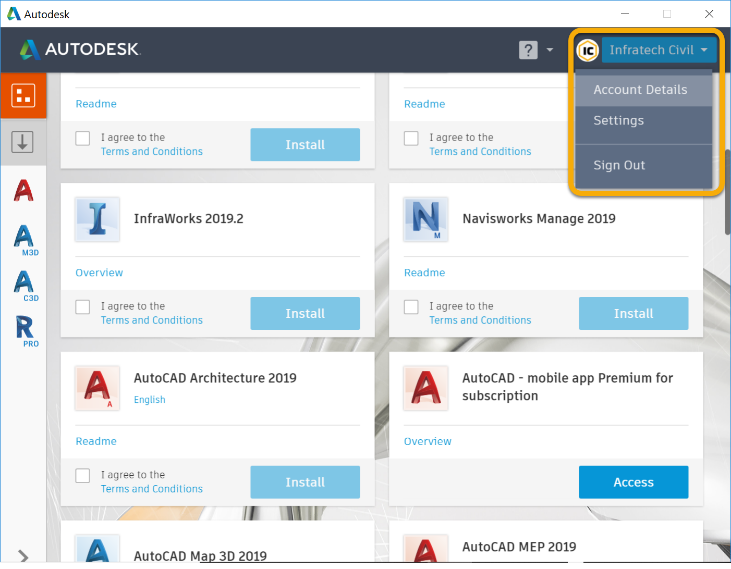Click the AutoCAD MEP 2019 title
The image size is (731, 569).
(519, 547)
